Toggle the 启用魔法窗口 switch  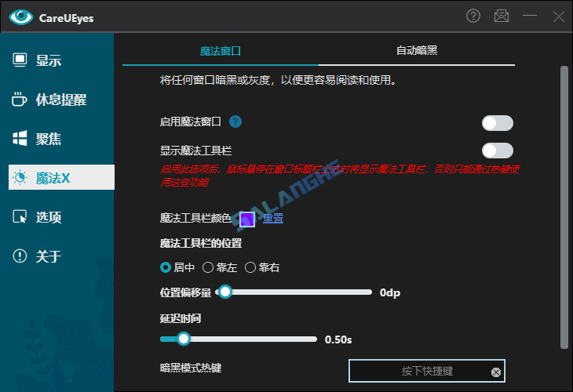coord(498,123)
